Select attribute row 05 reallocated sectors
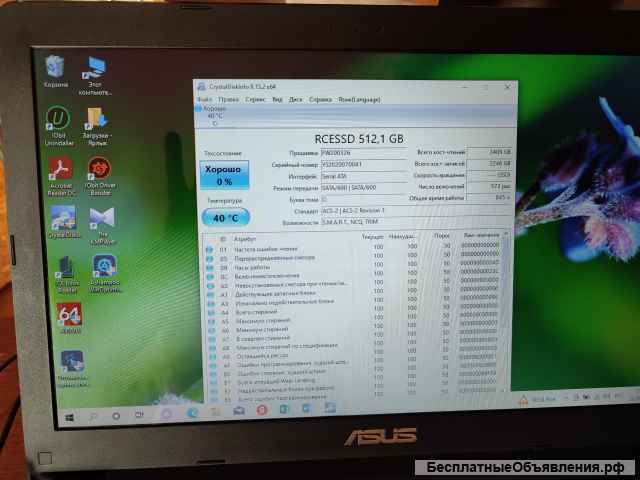The image size is (640, 480). click(353, 257)
